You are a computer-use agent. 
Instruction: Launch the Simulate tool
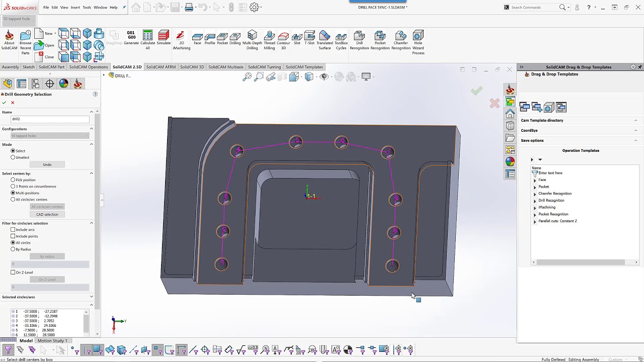click(x=164, y=38)
